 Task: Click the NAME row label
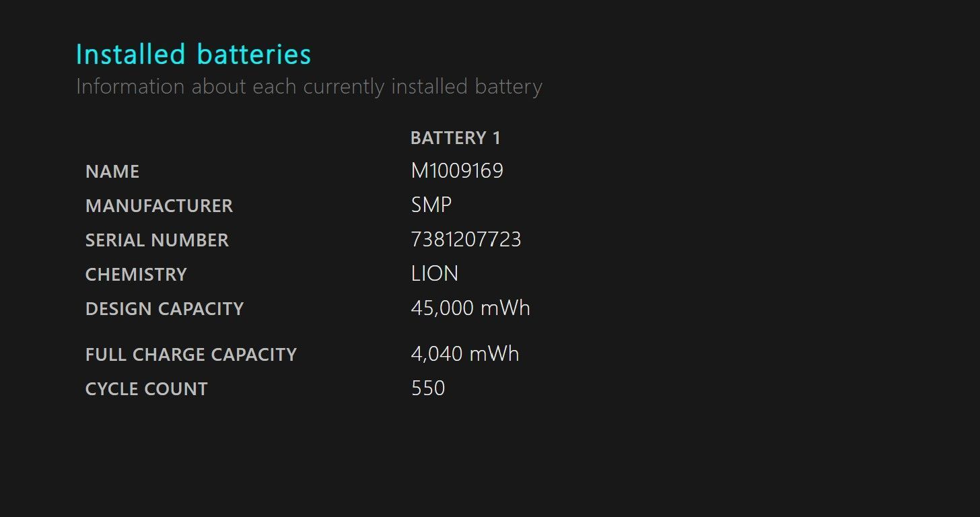click(x=112, y=172)
